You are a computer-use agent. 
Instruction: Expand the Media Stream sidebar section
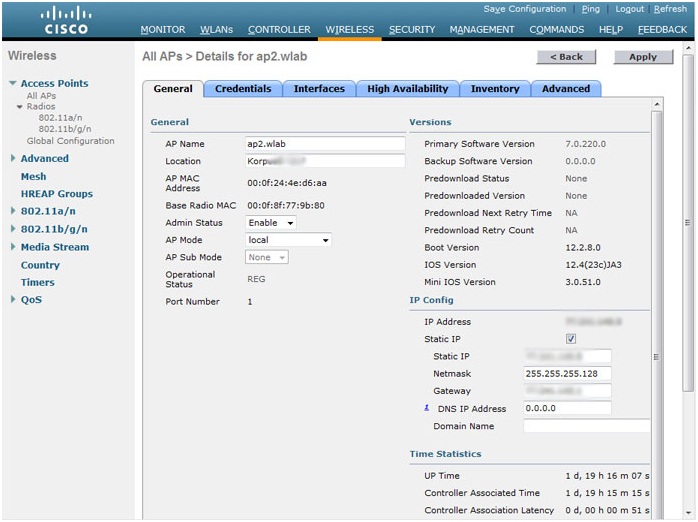point(13,247)
